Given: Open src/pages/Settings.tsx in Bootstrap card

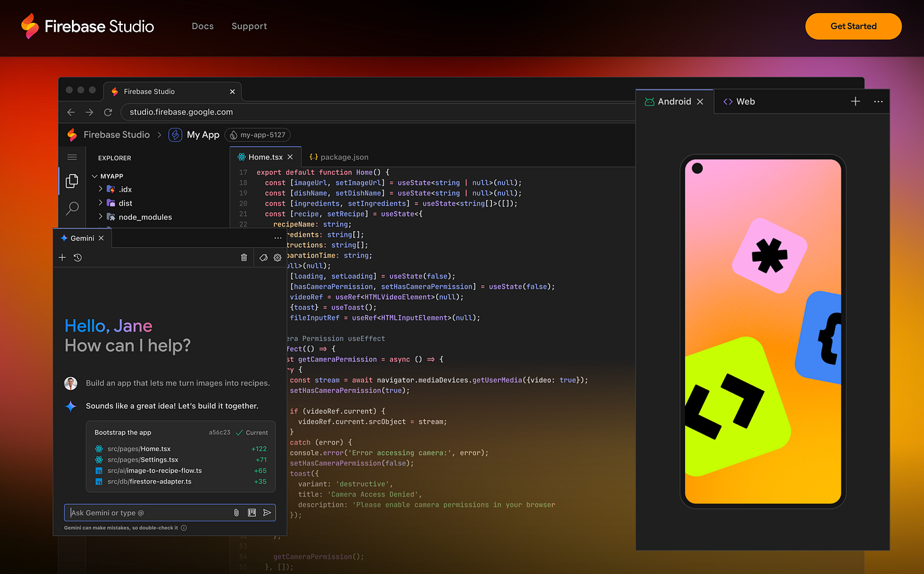Looking at the screenshot, I should point(143,460).
